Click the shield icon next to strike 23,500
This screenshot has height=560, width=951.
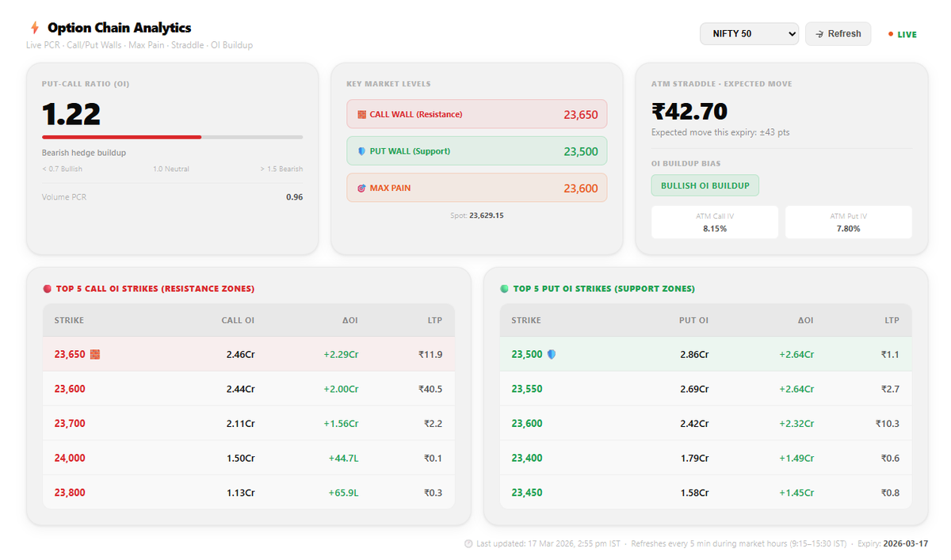[x=552, y=354]
